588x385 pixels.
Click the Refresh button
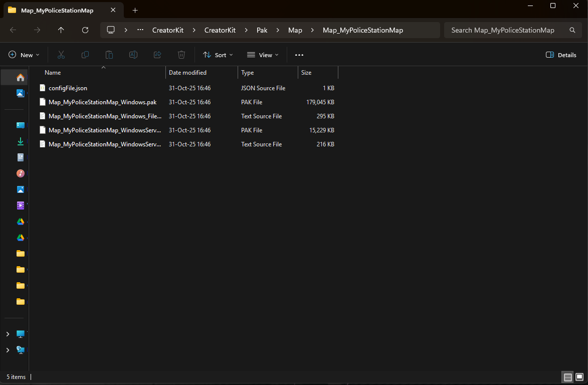tap(85, 30)
